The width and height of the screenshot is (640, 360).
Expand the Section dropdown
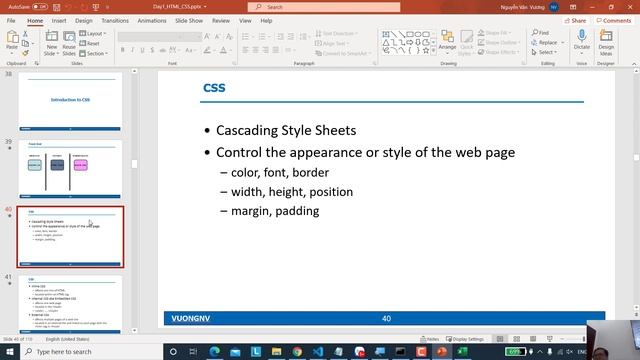coord(94,53)
